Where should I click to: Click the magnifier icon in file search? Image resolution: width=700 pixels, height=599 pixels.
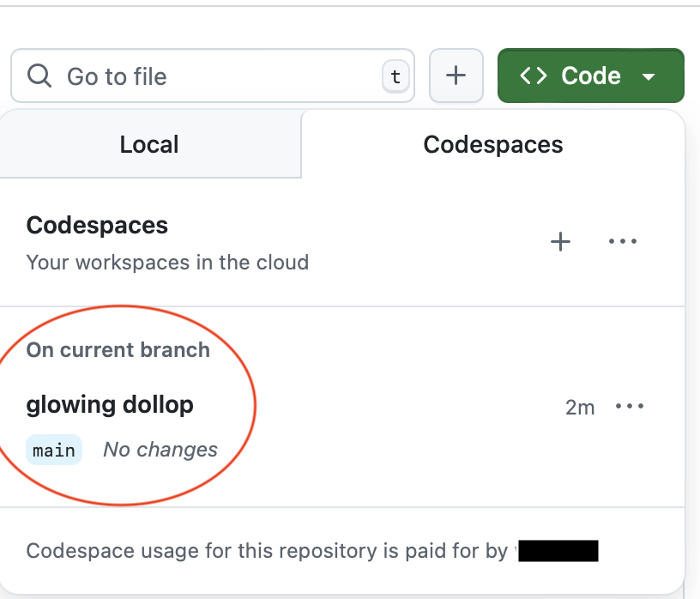pyautogui.click(x=39, y=76)
